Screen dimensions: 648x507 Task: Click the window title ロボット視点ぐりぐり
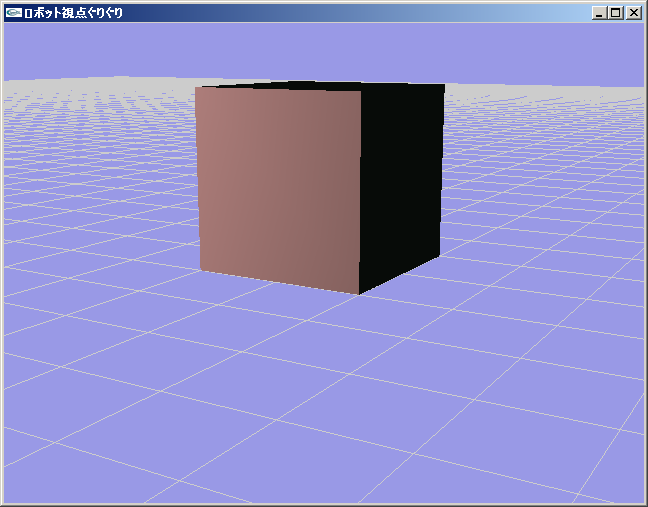(74, 13)
